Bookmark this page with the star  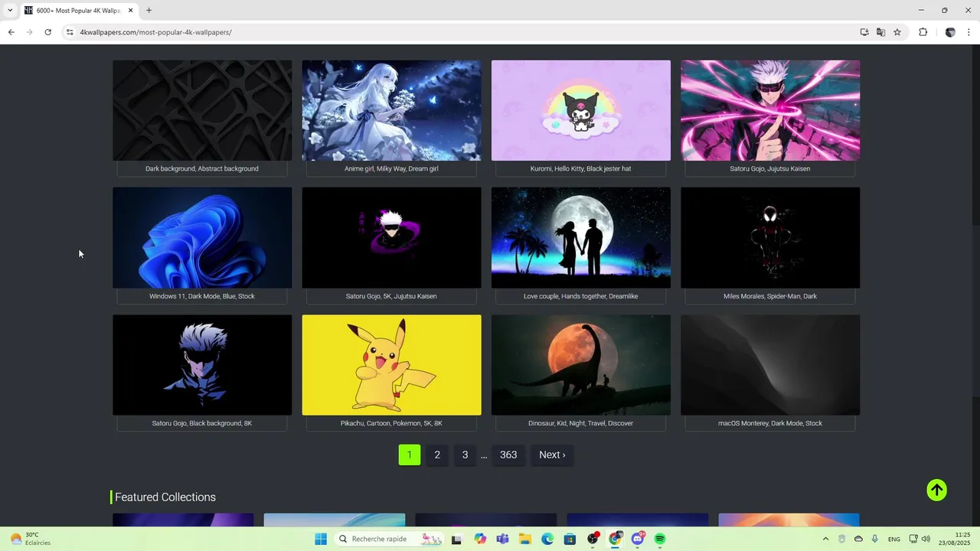point(897,32)
